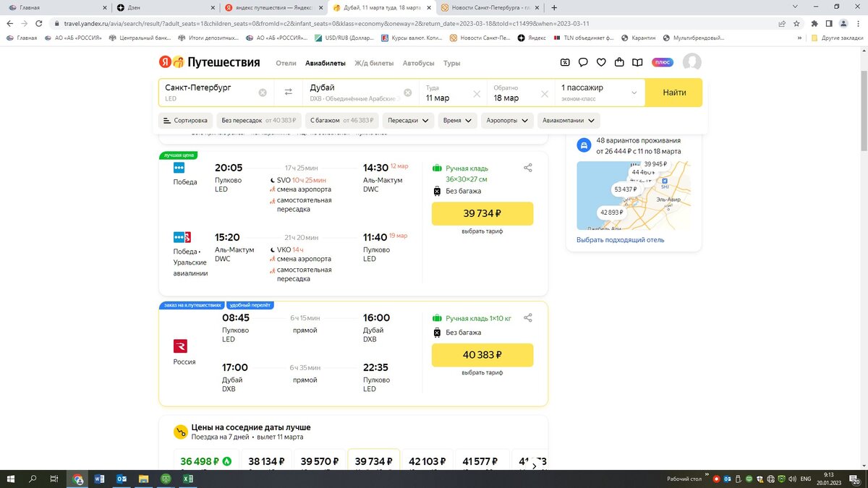The image size is (868, 488).
Task: Open АО «АБ «РОССИЯ» first bookmark
Action: (x=73, y=38)
